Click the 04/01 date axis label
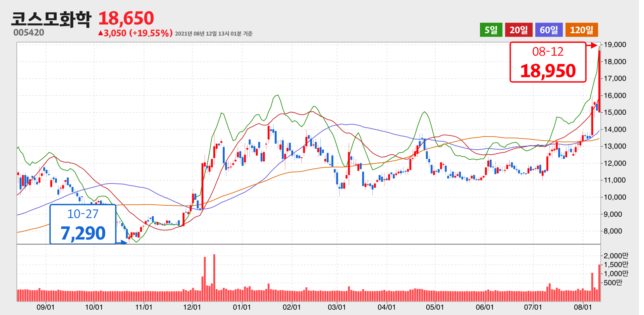644x315 pixels. pos(386,307)
